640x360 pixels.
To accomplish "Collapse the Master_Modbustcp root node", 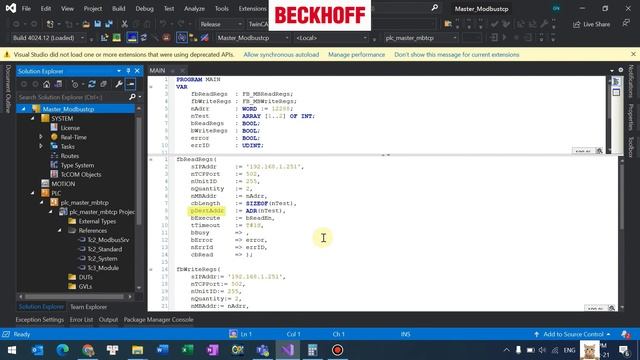I will (x=23, y=109).
